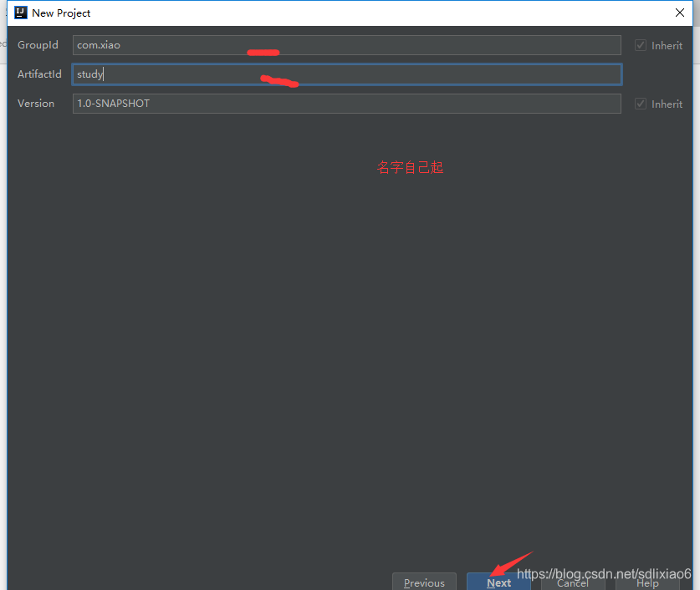The image size is (700, 590).
Task: Toggle the Inherit checkbox beside Version
Action: click(x=641, y=104)
